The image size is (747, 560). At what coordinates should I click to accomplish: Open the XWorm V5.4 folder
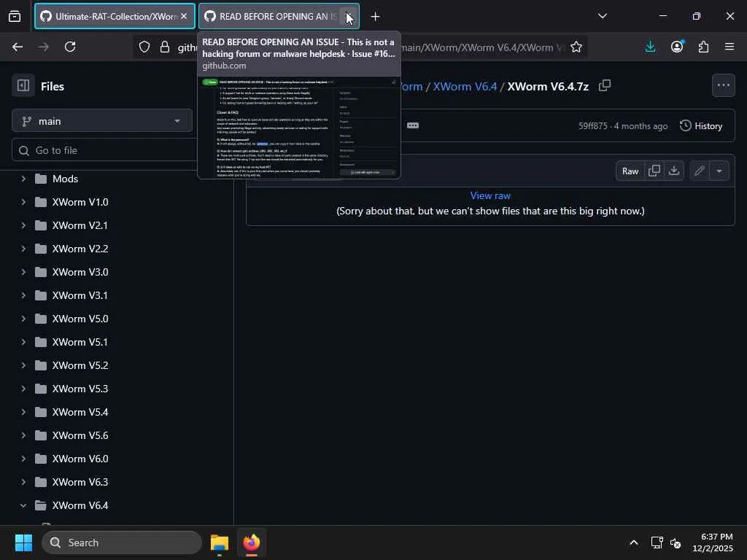[80, 412]
